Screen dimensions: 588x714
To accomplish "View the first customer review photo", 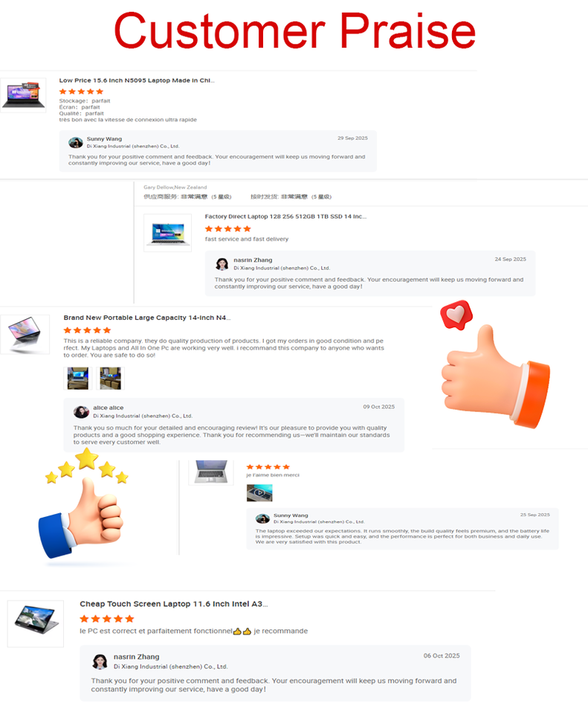I will [x=78, y=379].
